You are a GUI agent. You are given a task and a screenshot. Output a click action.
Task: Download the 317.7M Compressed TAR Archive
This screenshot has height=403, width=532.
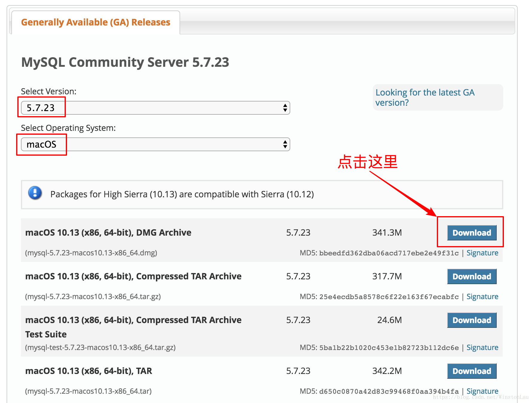pyautogui.click(x=472, y=276)
